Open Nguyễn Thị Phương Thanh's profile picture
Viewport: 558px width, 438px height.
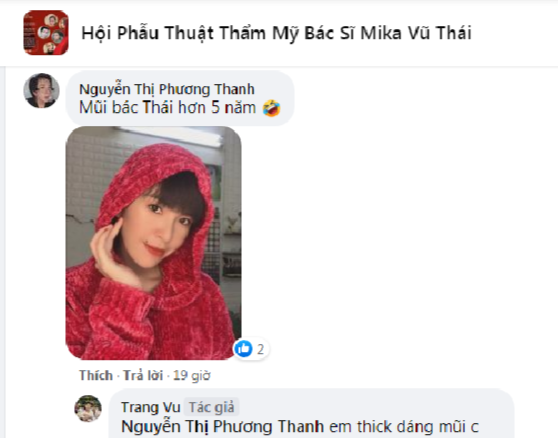pos(41,90)
